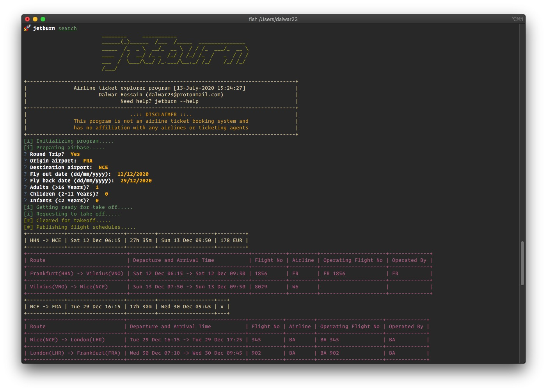Click 'Airline ticket explorer program' header line
The image size is (547, 392).
click(160, 88)
